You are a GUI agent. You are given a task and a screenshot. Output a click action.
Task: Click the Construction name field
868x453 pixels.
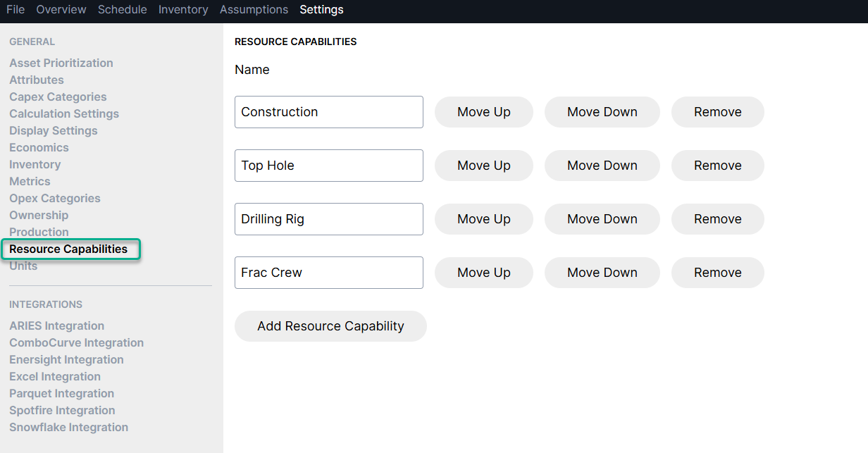click(x=328, y=112)
